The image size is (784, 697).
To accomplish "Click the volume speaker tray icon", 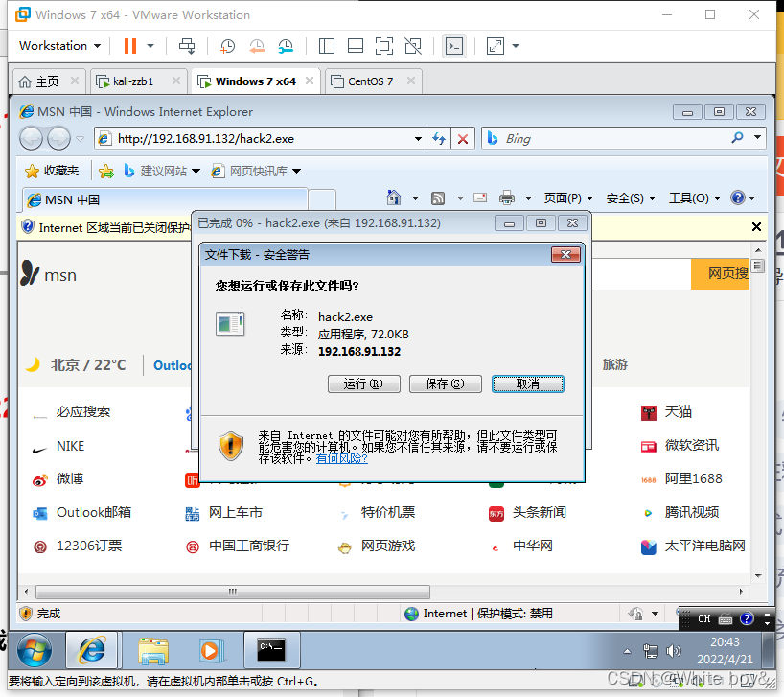I will point(674,650).
